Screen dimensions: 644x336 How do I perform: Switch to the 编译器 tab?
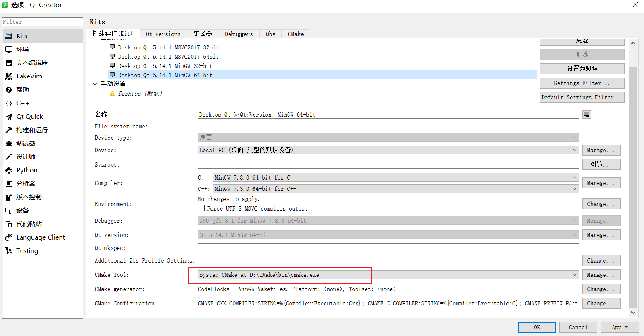pyautogui.click(x=203, y=34)
